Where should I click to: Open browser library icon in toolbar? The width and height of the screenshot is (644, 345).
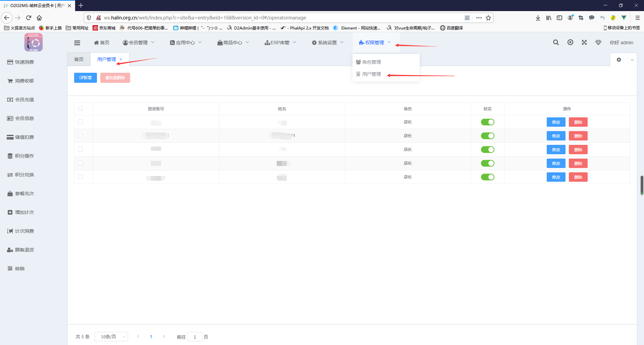coord(549,18)
